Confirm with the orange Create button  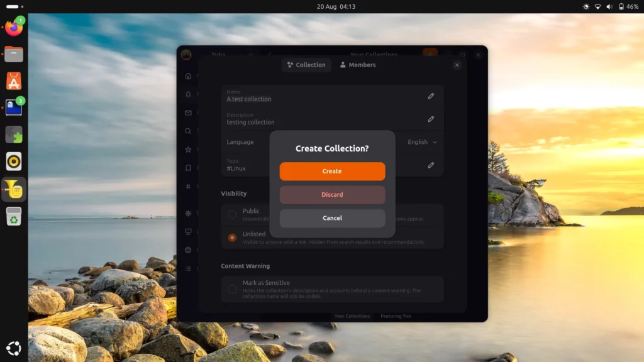pyautogui.click(x=332, y=171)
